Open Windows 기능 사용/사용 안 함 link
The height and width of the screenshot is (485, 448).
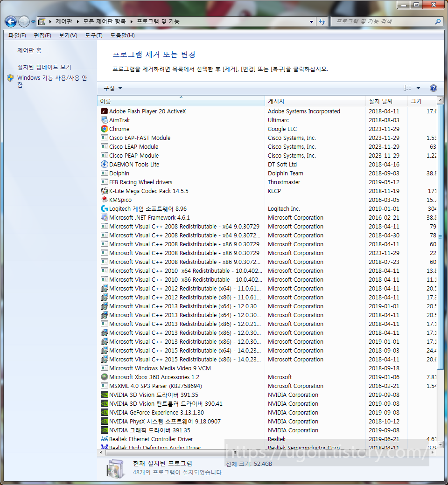pos(52,81)
